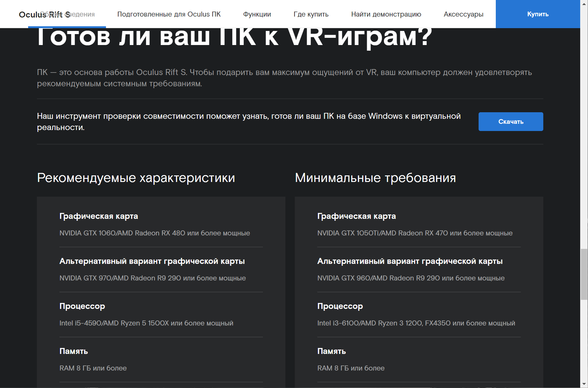The width and height of the screenshot is (588, 388).
Task: Click Графическая карта label in minimum column
Action: [357, 216]
